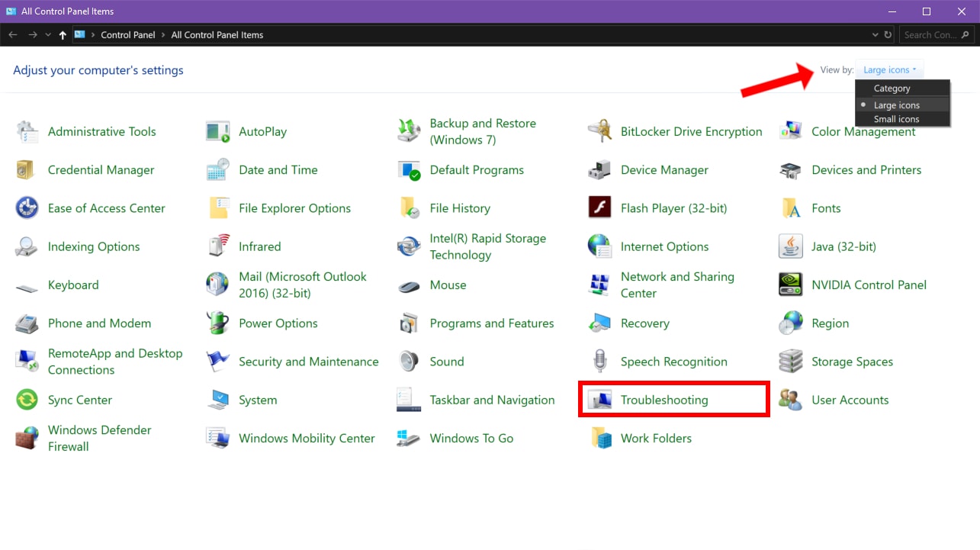
Task: Launch the NVIDIA Control Panel
Action: [x=869, y=285]
